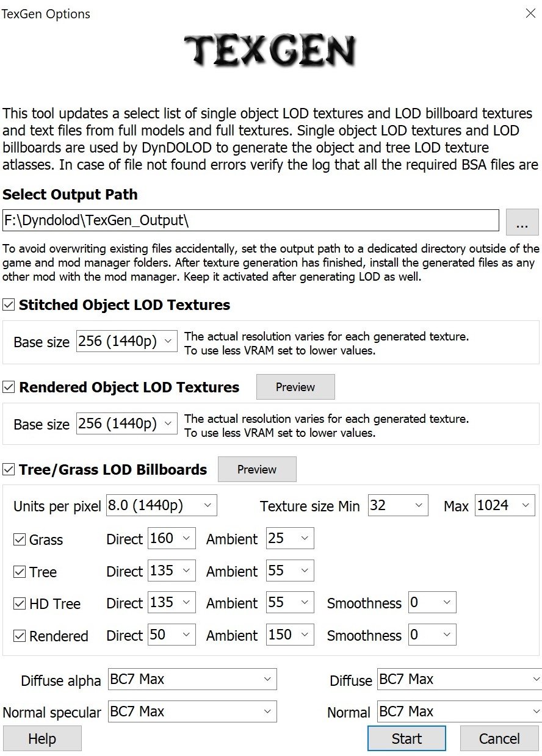Open Rendered Object base size dropdown
542x756 pixels.
(127, 423)
